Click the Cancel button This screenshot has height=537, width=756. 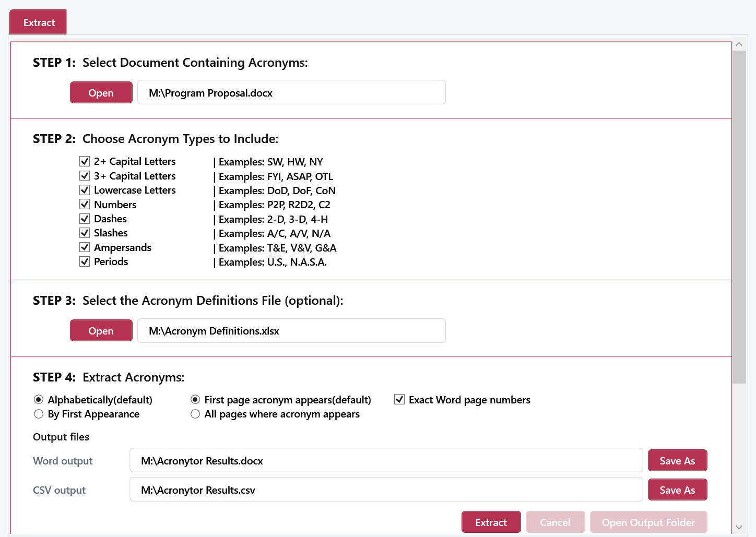pyautogui.click(x=556, y=522)
